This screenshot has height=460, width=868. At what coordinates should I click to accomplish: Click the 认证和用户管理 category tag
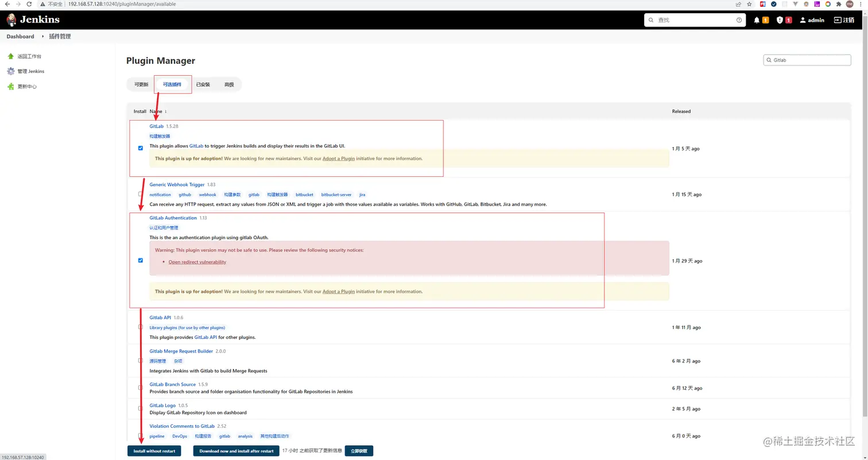pyautogui.click(x=164, y=228)
